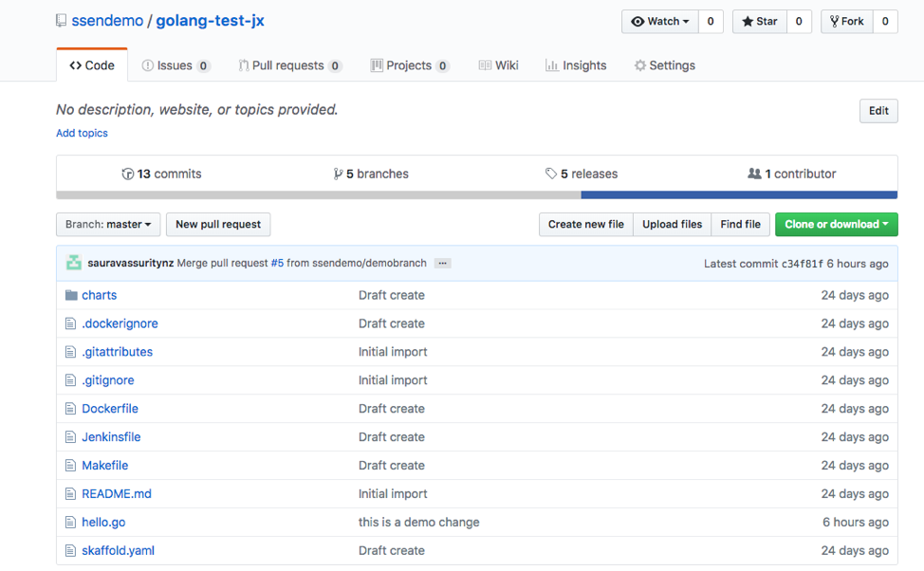Screen dimensions: 924x571
Task: Click the file icon next to Makefile
Action: click(x=71, y=466)
